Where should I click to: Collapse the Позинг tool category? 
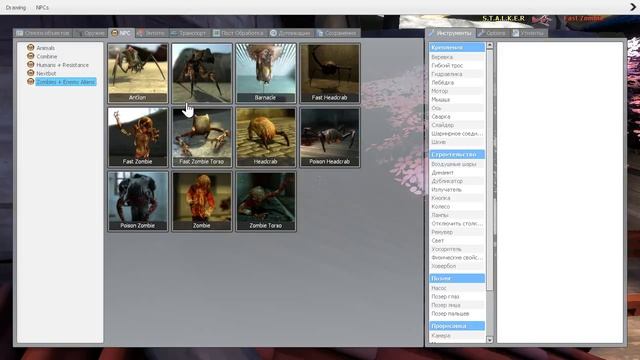coord(457,278)
